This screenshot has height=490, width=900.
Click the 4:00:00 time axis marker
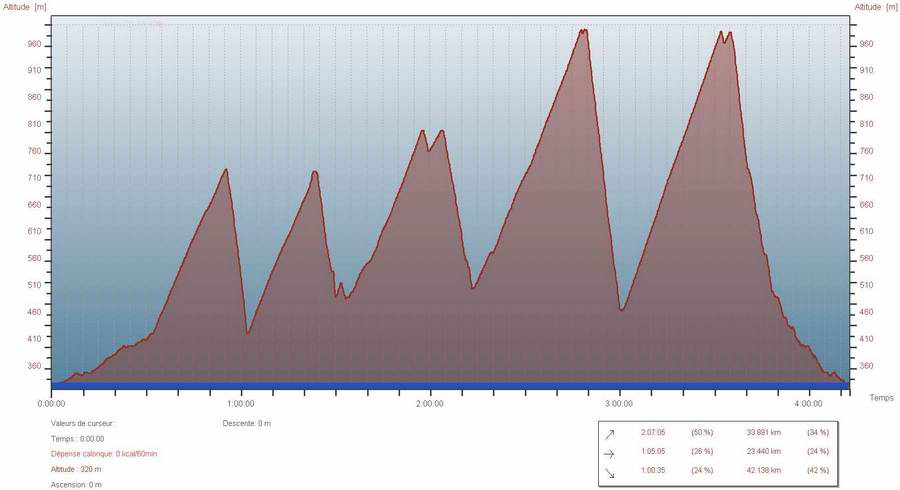coord(808,404)
